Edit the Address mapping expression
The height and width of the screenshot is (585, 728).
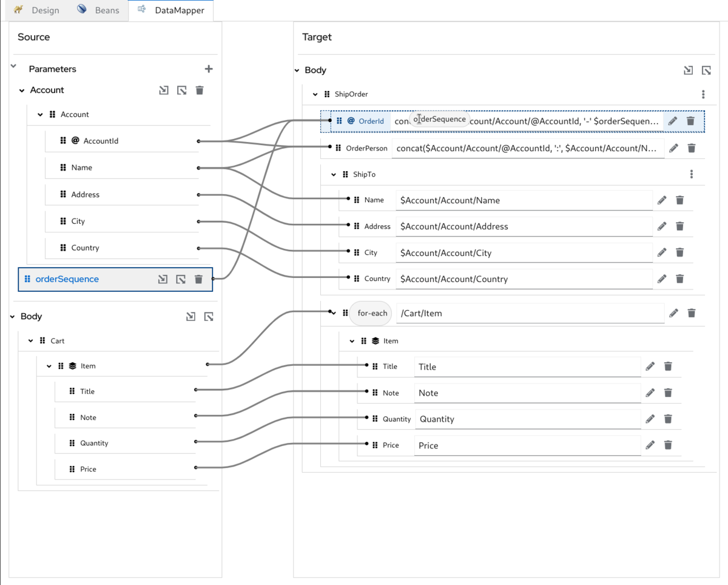point(661,226)
